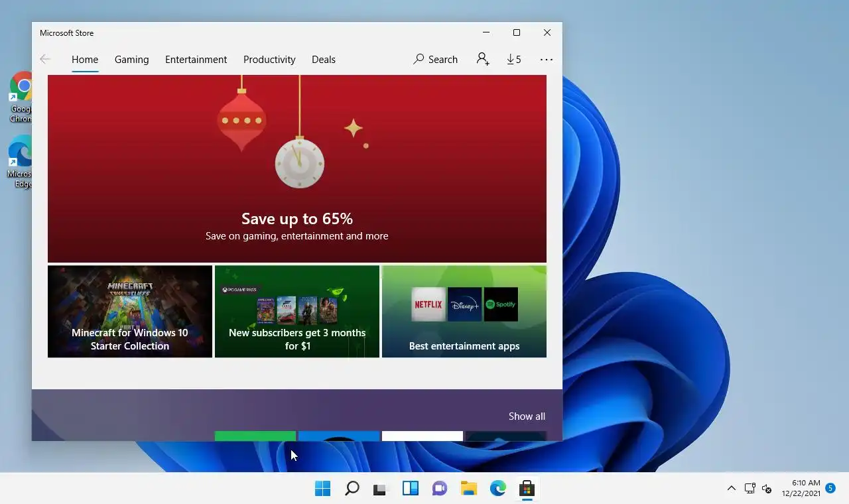The width and height of the screenshot is (849, 504).
Task: Open Best entertainment apps tile
Action: 464,312
